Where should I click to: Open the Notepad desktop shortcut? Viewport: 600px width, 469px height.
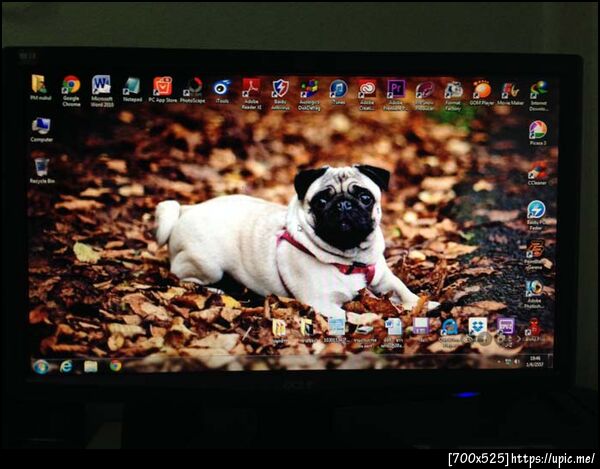click(132, 90)
